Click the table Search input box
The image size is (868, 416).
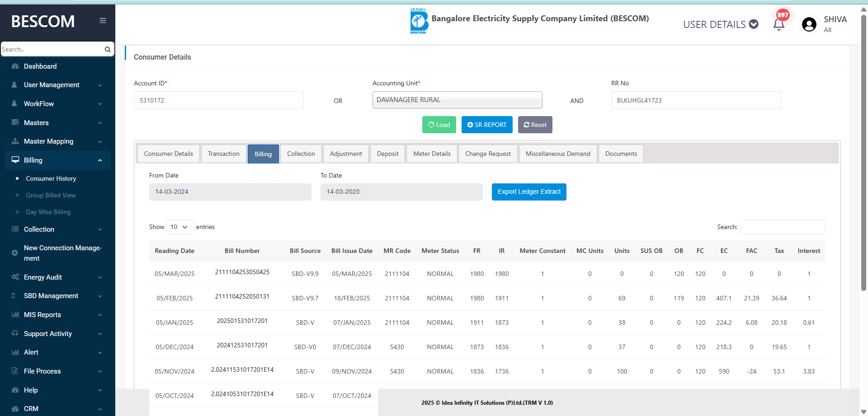(x=783, y=227)
